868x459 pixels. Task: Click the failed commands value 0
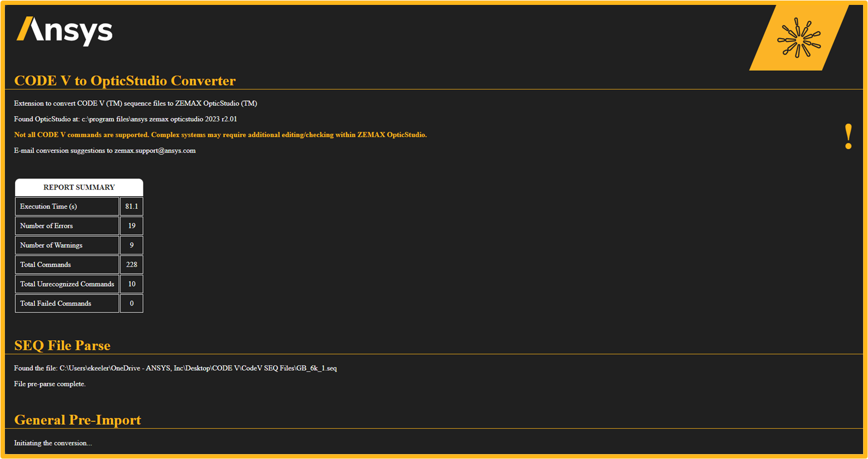(x=131, y=304)
